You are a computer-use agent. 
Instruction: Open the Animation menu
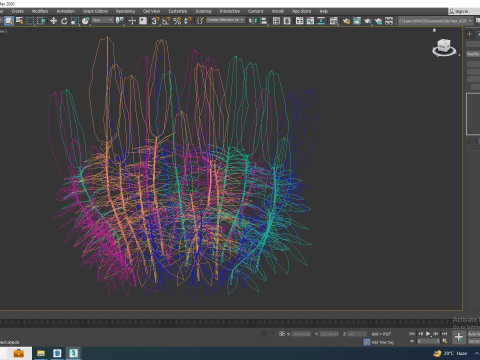click(66, 11)
